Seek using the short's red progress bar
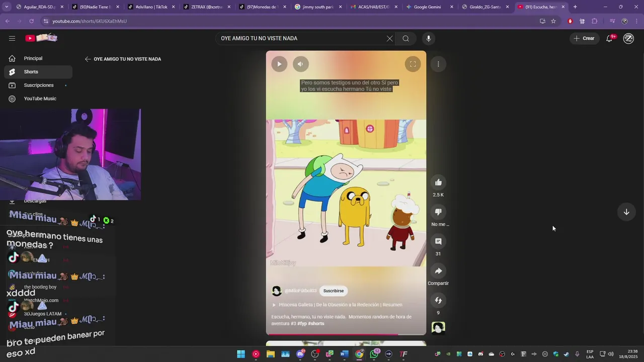The height and width of the screenshot is (362, 644). pyautogui.click(x=346, y=334)
